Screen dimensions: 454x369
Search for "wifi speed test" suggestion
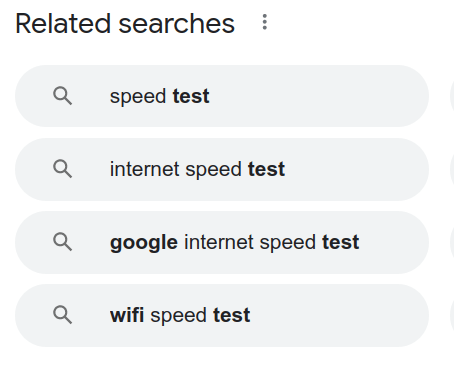[x=222, y=315]
